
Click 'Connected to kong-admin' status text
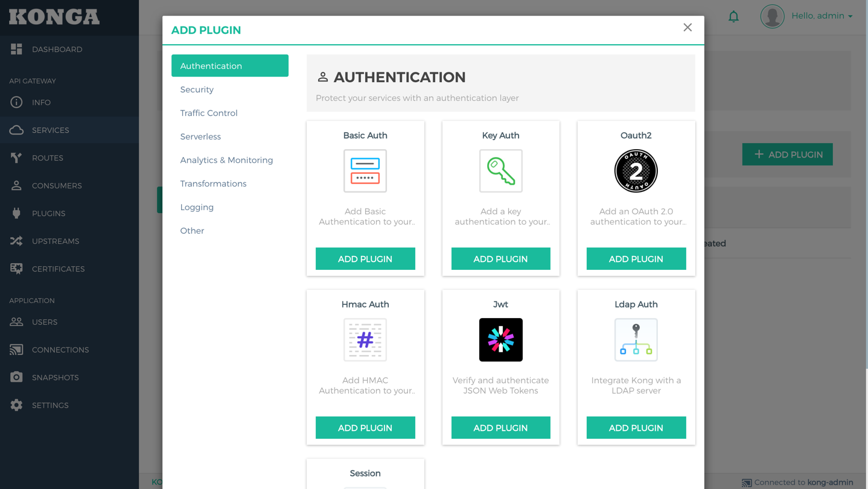[803, 482]
